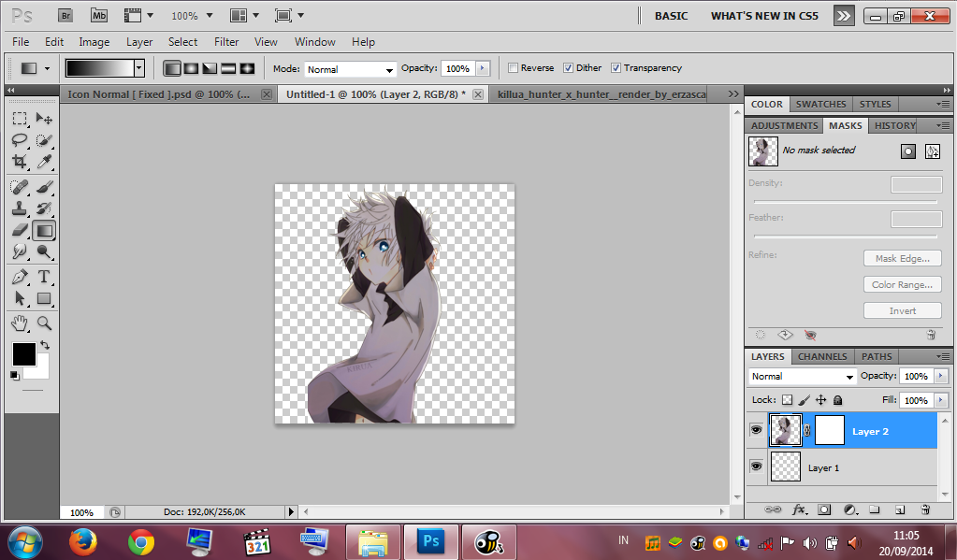Click the black foreground color swatch
Viewport: 957px width, 560px height.
[x=23, y=354]
